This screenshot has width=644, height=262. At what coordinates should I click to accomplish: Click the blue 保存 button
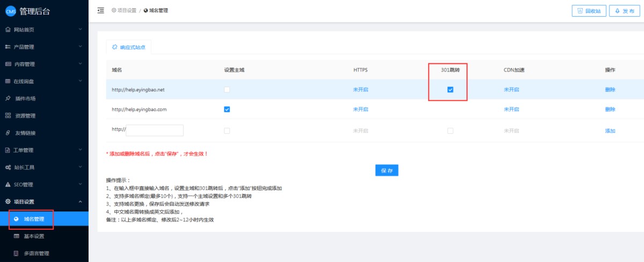point(386,170)
